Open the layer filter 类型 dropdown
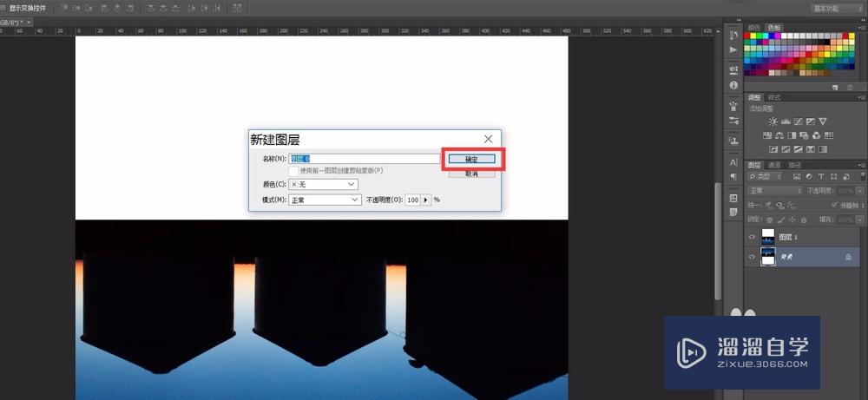 point(765,176)
